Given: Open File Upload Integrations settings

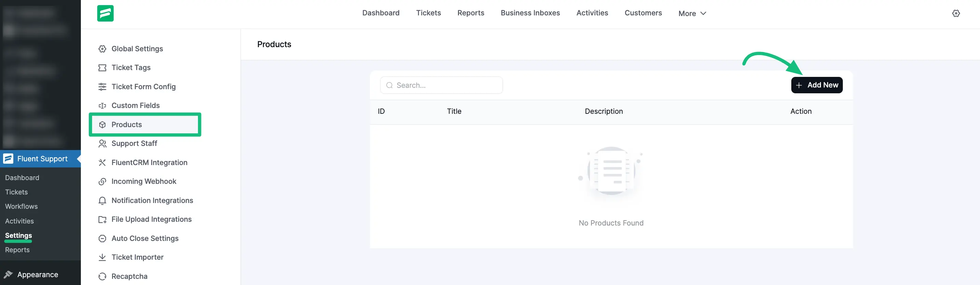Looking at the screenshot, I should click(152, 219).
